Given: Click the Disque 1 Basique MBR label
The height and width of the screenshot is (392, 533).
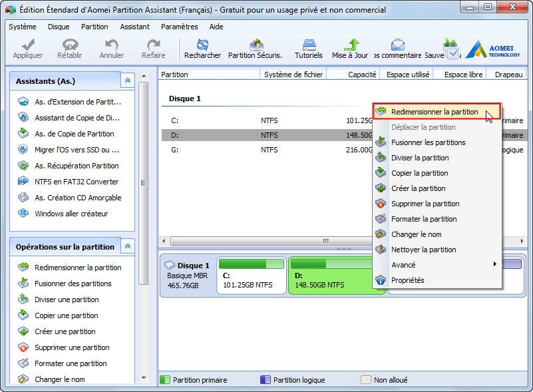Looking at the screenshot, I should tap(188, 276).
